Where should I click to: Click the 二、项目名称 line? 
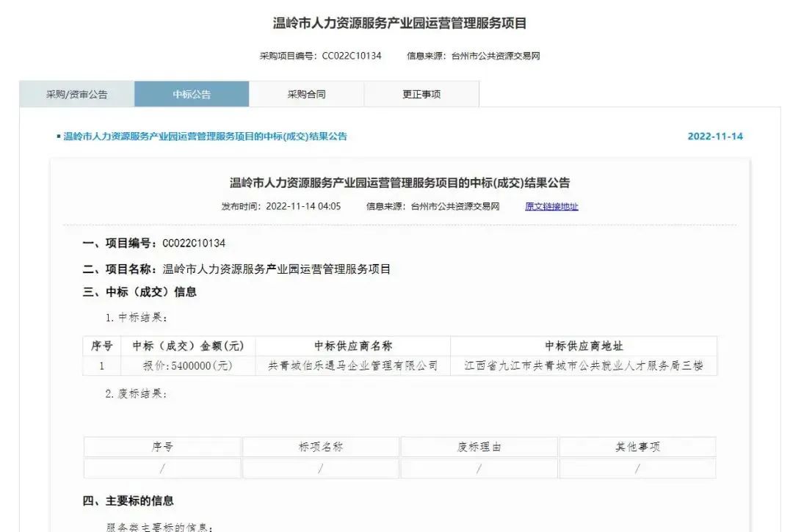(236, 269)
